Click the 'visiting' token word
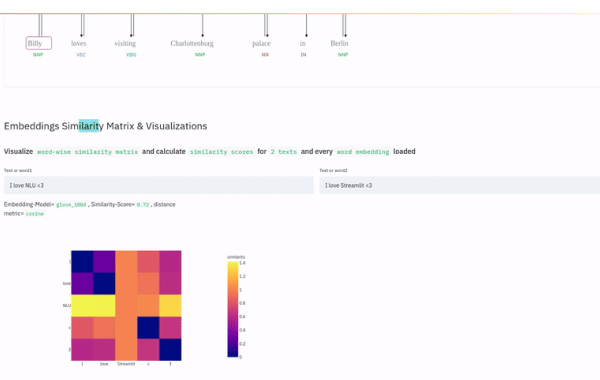The height and width of the screenshot is (380, 600). (125, 43)
